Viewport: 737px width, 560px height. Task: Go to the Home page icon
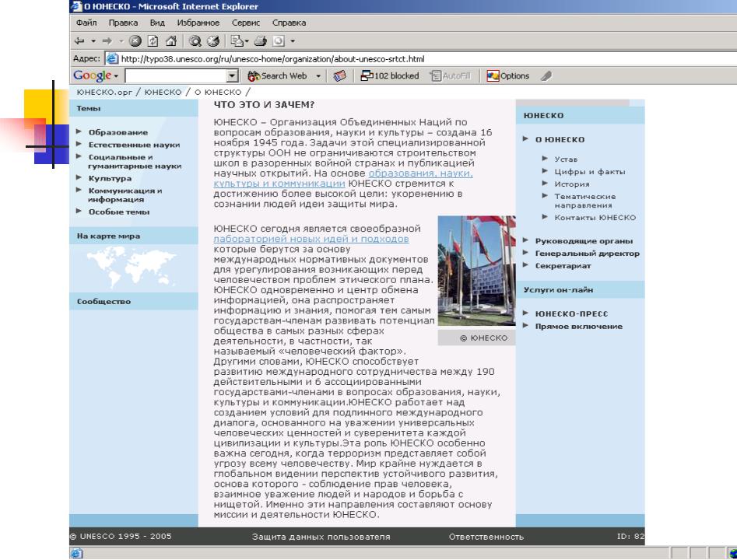point(171,41)
